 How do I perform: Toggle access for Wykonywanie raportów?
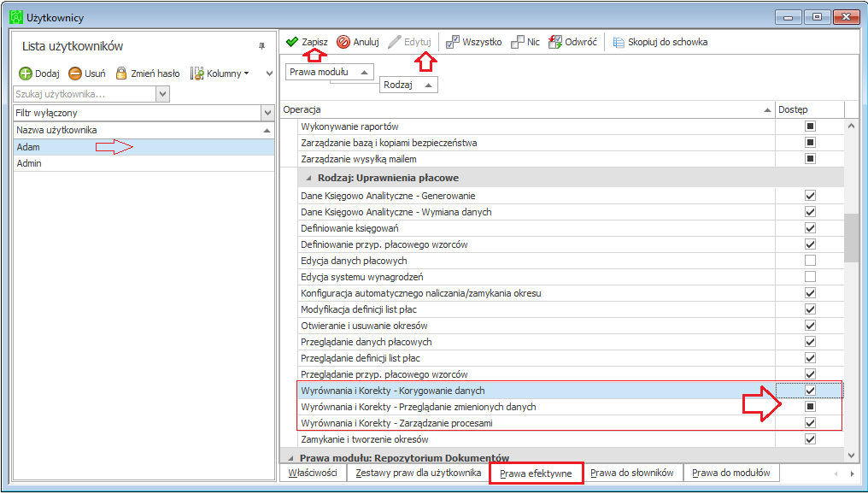coord(810,126)
